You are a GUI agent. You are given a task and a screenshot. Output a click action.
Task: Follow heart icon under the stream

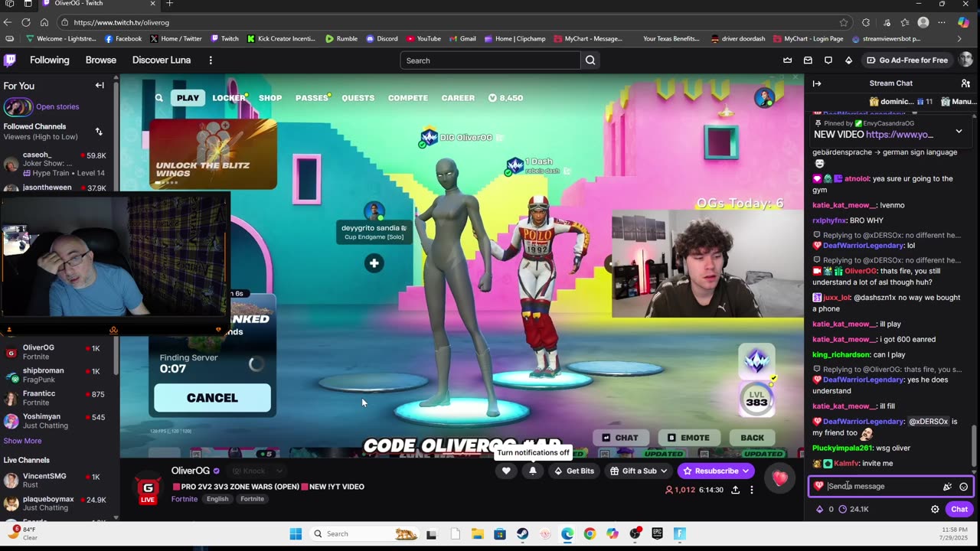pos(506,471)
